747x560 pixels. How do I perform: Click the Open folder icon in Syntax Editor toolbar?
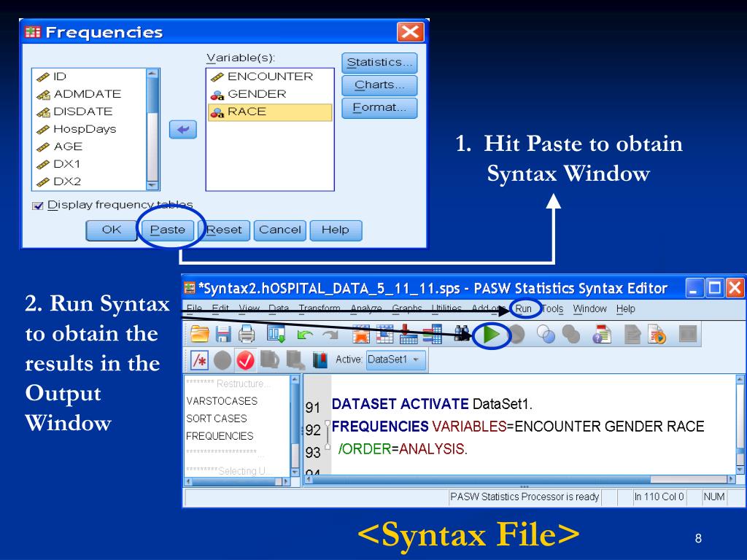[200, 334]
